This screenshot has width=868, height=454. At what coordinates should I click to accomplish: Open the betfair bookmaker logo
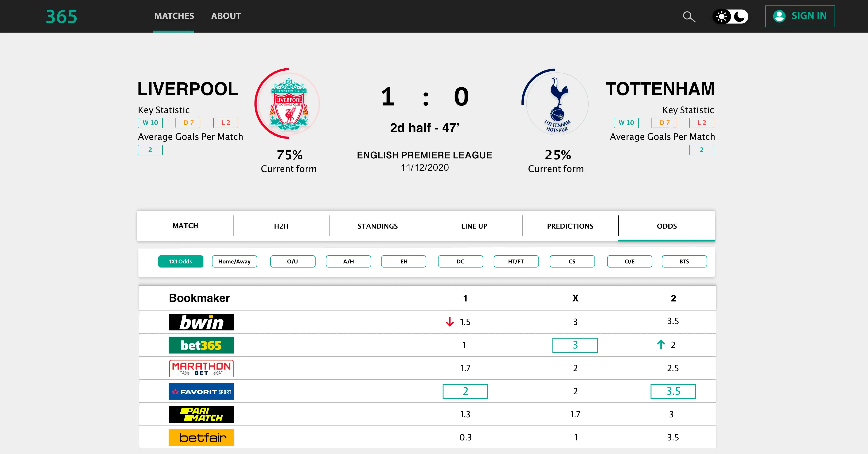pyautogui.click(x=201, y=437)
